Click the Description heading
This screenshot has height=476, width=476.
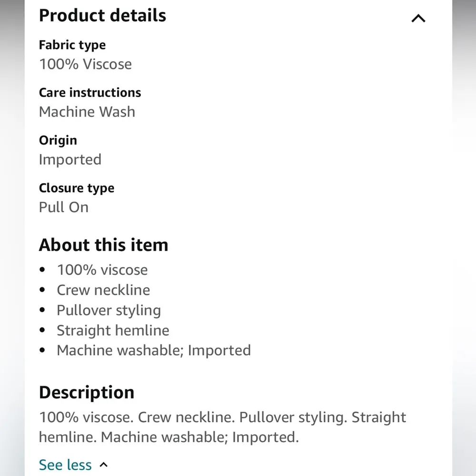tap(87, 393)
